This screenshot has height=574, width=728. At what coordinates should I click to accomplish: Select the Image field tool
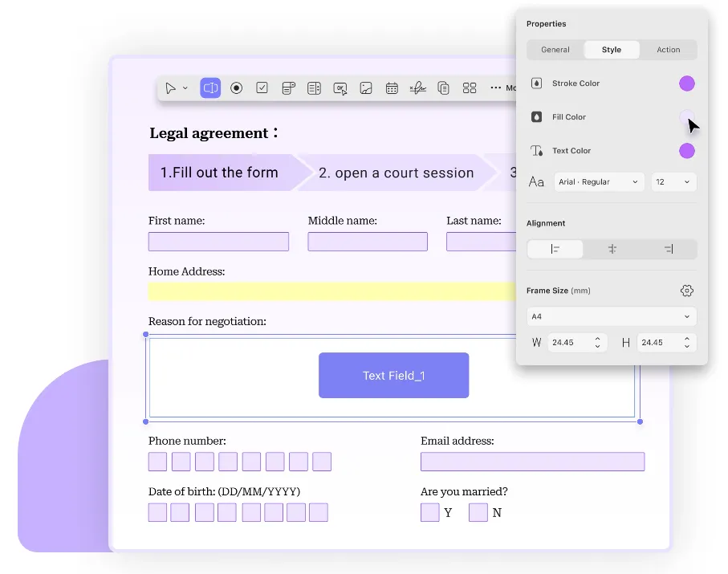(x=366, y=88)
